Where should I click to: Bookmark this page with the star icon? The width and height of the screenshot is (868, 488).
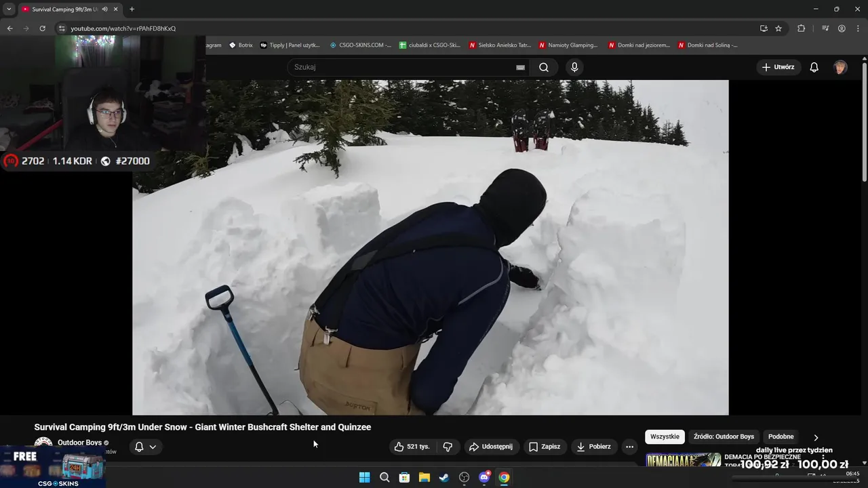(778, 28)
